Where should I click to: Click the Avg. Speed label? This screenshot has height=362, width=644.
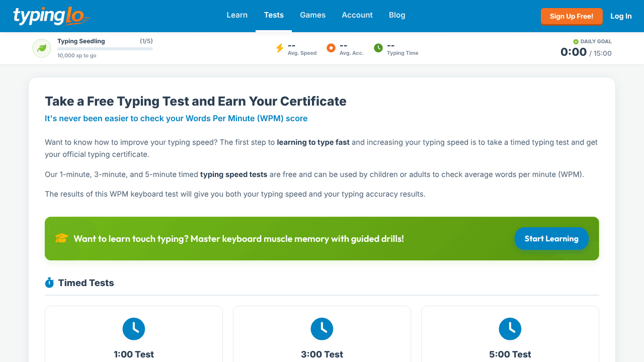click(x=302, y=53)
